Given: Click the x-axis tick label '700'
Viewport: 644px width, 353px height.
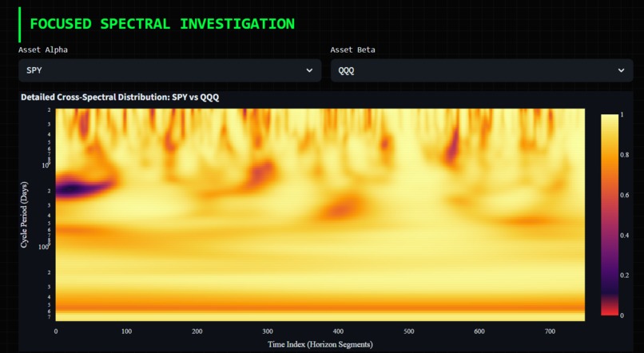Looking at the screenshot, I should pos(550,331).
